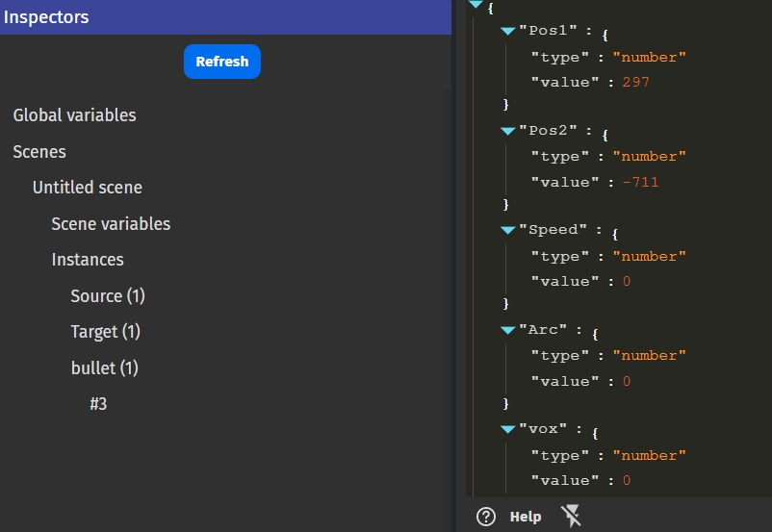This screenshot has height=532, width=772.
Task: Edit the Pos2 value -711
Action: (x=640, y=182)
